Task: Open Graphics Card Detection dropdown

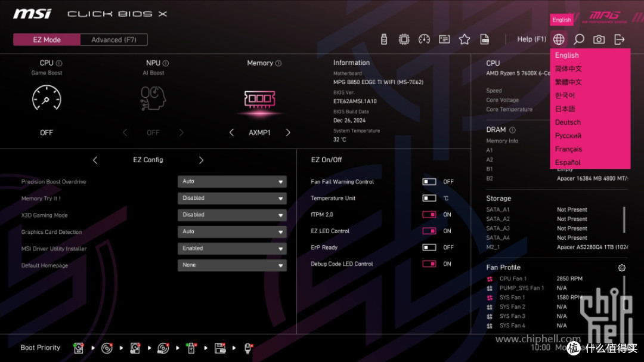Action: [x=232, y=232]
